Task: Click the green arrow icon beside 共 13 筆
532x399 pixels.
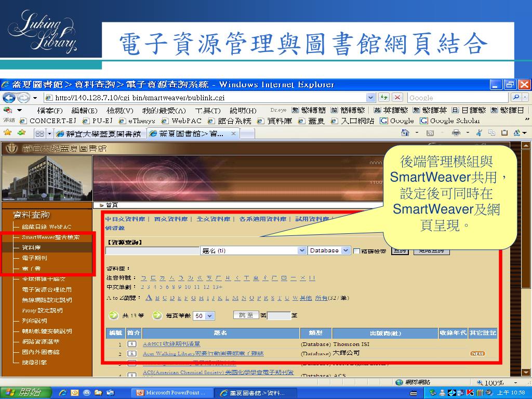Action: point(113,315)
